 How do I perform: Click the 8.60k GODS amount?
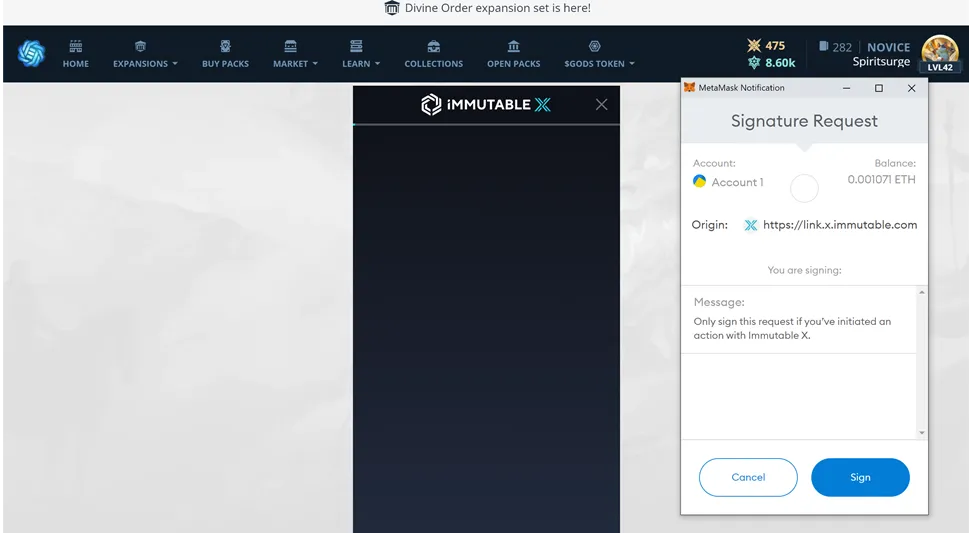(x=780, y=62)
